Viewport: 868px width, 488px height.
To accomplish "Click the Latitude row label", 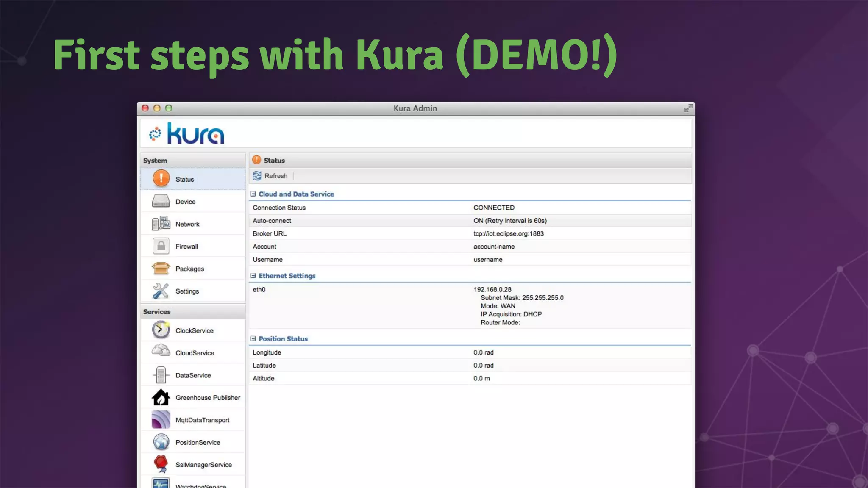I will coord(264,366).
